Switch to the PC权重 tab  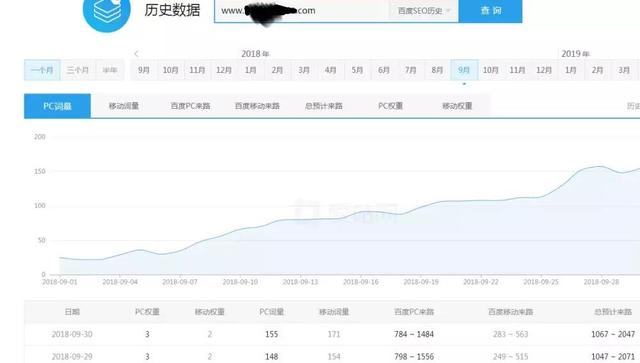391,106
